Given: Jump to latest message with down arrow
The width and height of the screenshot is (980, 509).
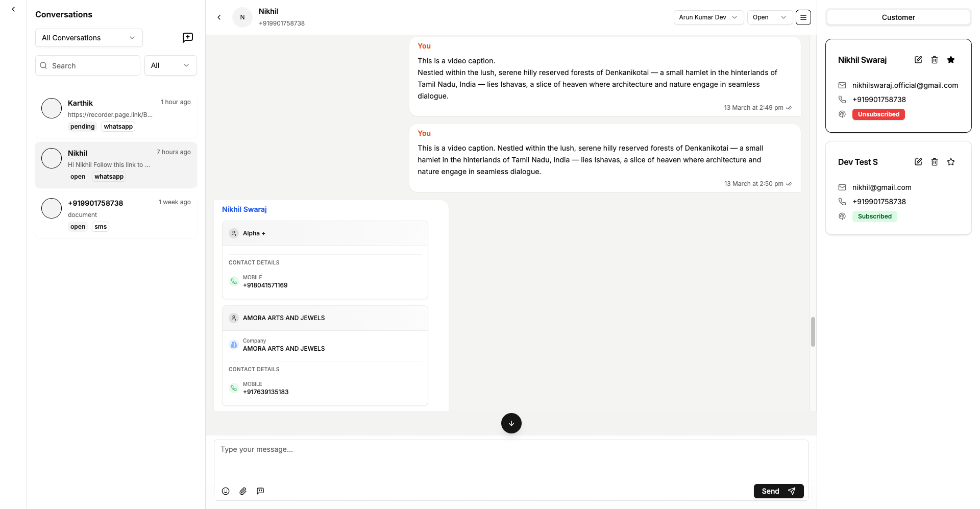Looking at the screenshot, I should [x=511, y=423].
